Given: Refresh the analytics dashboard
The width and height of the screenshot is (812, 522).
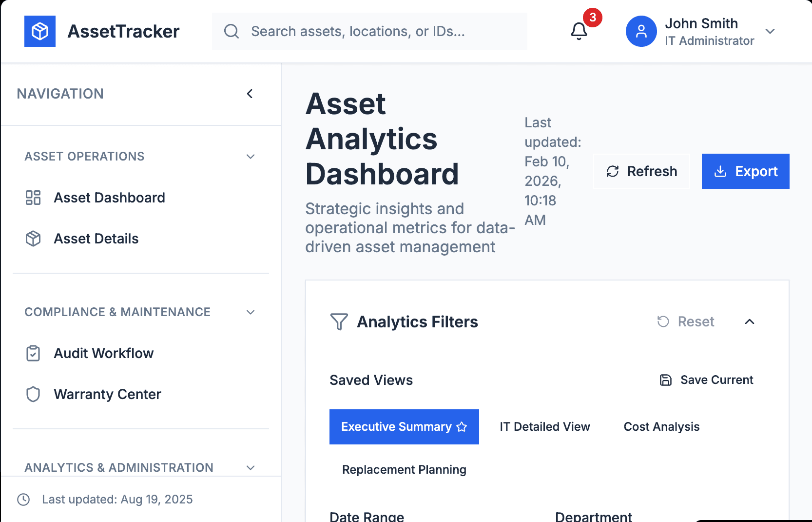Looking at the screenshot, I should (x=641, y=171).
